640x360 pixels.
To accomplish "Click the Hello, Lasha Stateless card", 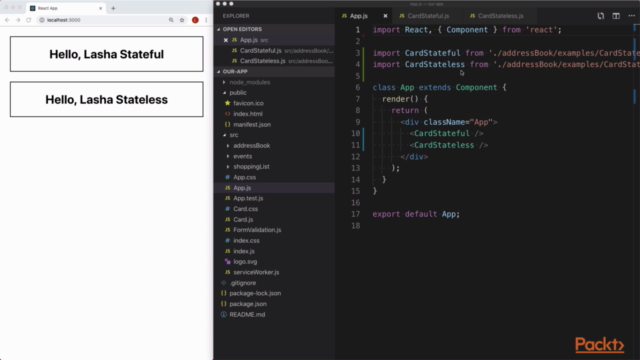I will 107,99.
